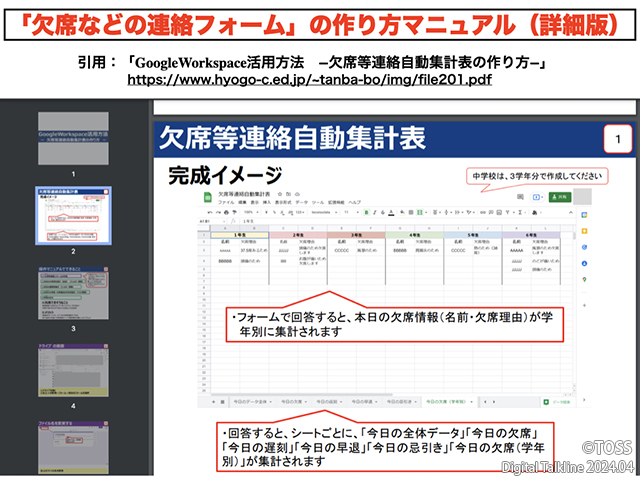This screenshot has height=480, width=640.
Task: Open the ファイル menu in Sheets
Action: coord(226,201)
